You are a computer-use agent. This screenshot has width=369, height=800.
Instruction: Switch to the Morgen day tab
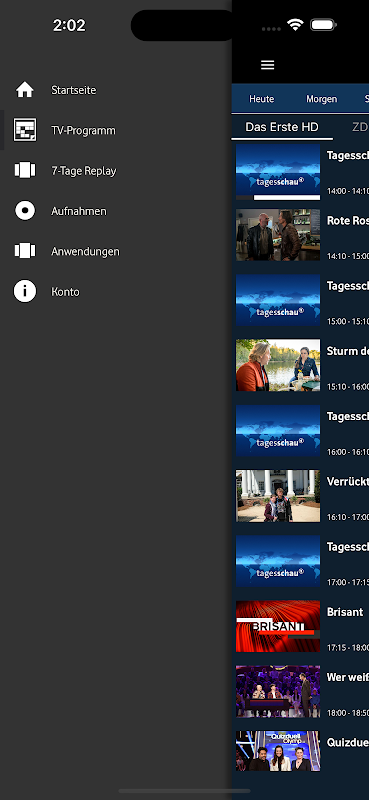click(x=322, y=99)
